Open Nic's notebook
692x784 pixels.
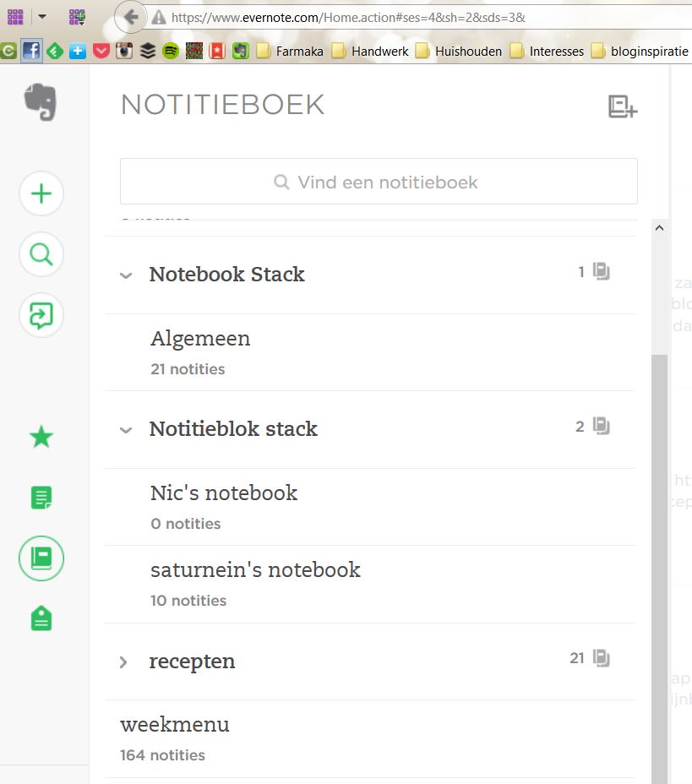click(224, 493)
